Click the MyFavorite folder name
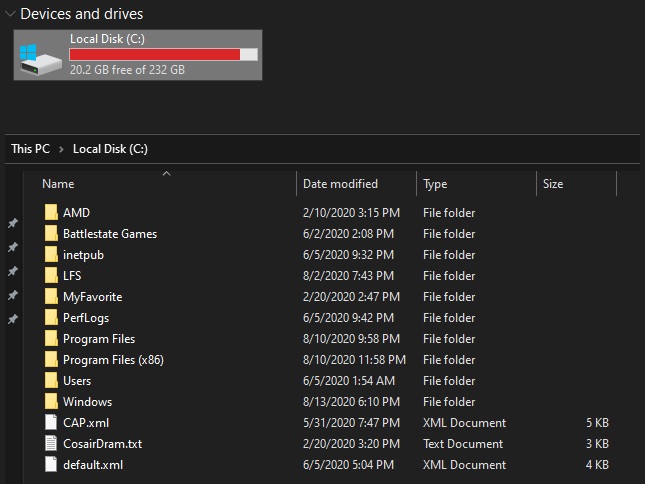This screenshot has height=484, width=645. 93,297
